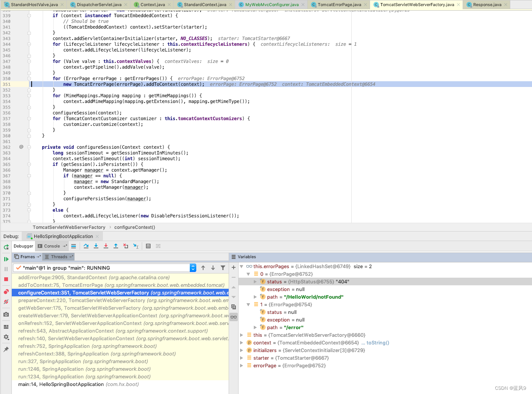Viewport: 532px width, 394px height.
Task: Click TomcatServletWebServerFactory breadcrumb
Action: [69, 227]
